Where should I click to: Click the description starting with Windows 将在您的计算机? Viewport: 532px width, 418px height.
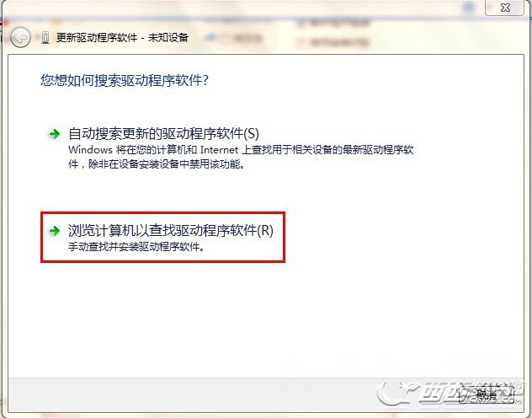click(x=241, y=157)
